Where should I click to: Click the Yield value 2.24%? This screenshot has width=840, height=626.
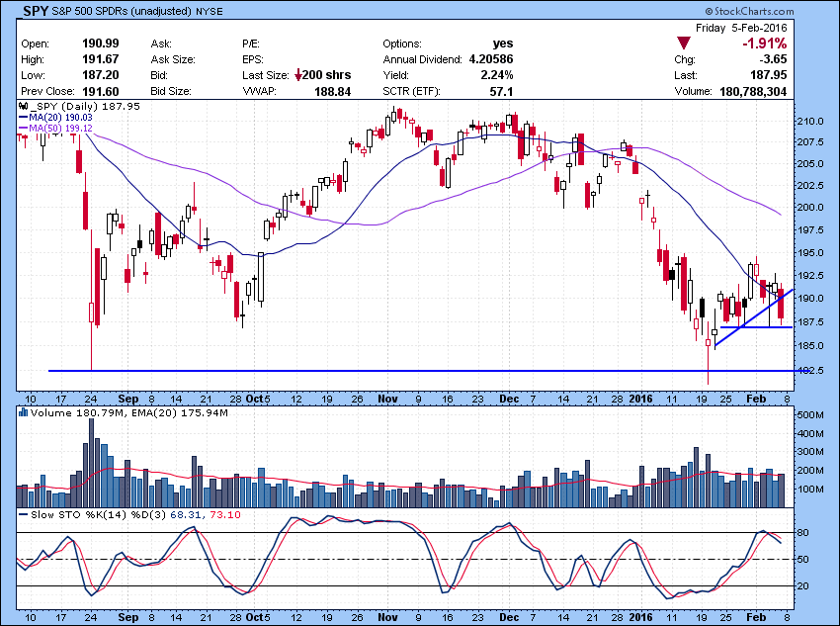pyautogui.click(x=497, y=75)
